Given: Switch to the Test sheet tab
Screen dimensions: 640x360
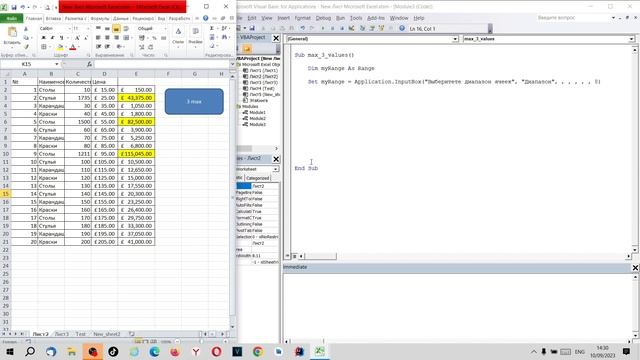Looking at the screenshot, I should [x=80, y=334].
